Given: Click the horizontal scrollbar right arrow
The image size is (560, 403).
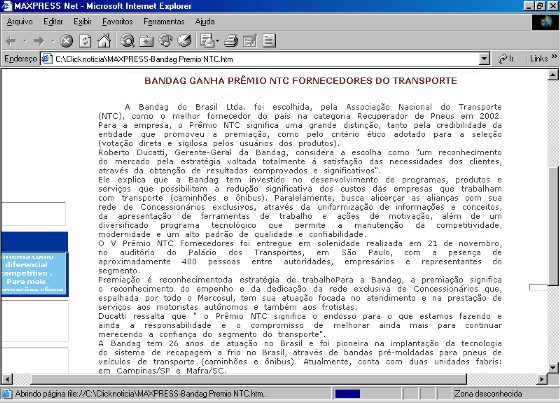Looking at the screenshot, I should pyautogui.click(x=542, y=379).
